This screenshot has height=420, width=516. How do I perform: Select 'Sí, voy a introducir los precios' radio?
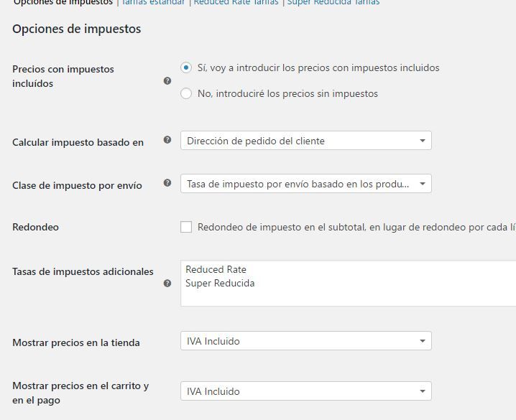click(186, 67)
